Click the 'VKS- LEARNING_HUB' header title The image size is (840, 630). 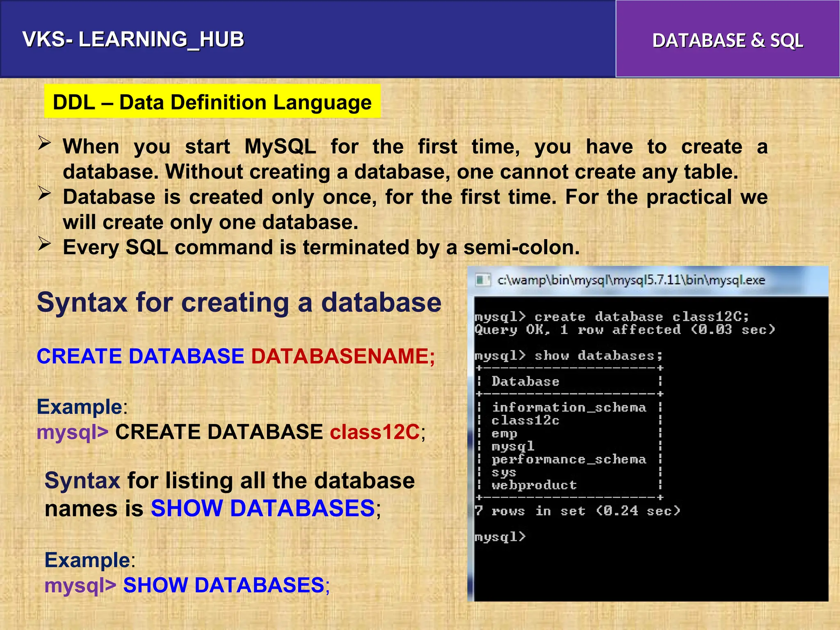[133, 40]
